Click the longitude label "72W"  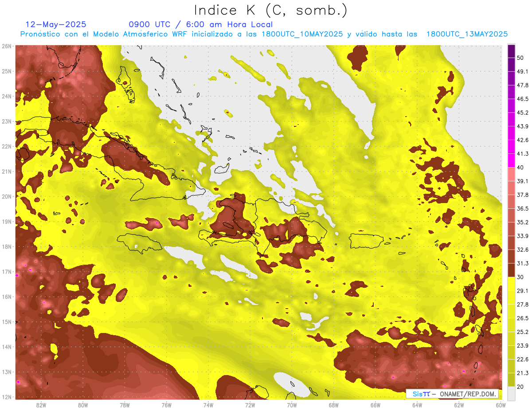click(x=250, y=405)
